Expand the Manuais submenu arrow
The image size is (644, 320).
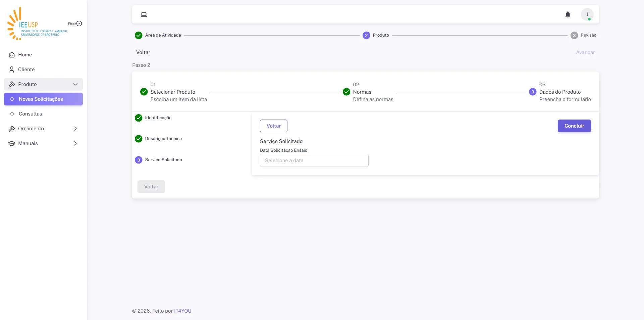coord(75,143)
